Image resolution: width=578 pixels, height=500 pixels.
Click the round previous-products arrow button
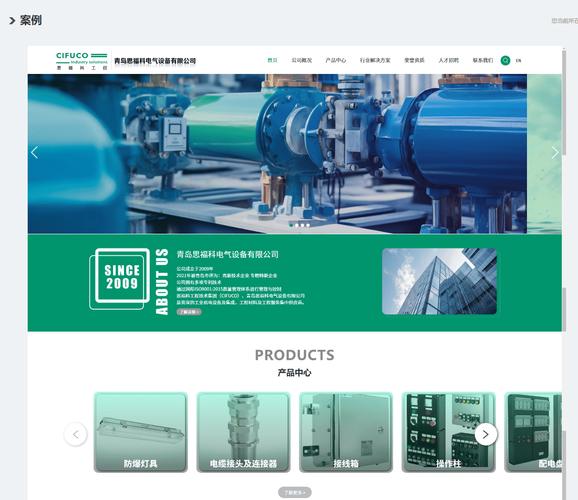click(76, 434)
